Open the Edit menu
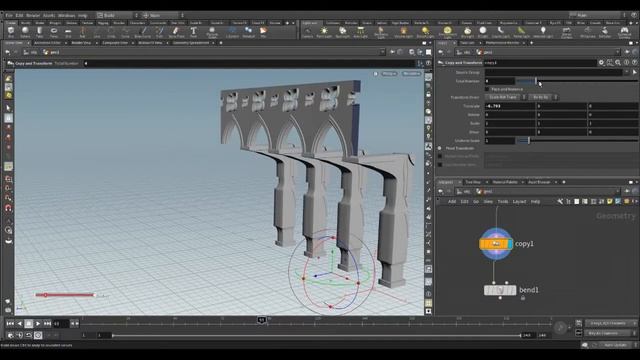 (20, 15)
